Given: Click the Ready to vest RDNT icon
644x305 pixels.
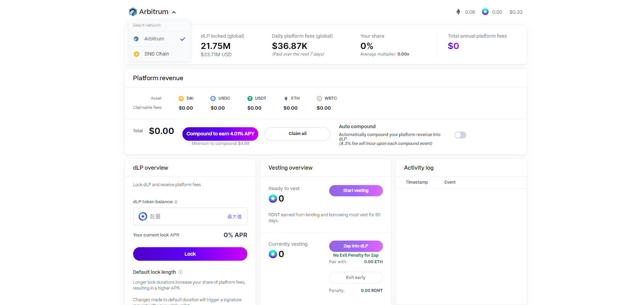Looking at the screenshot, I should coord(273,199).
